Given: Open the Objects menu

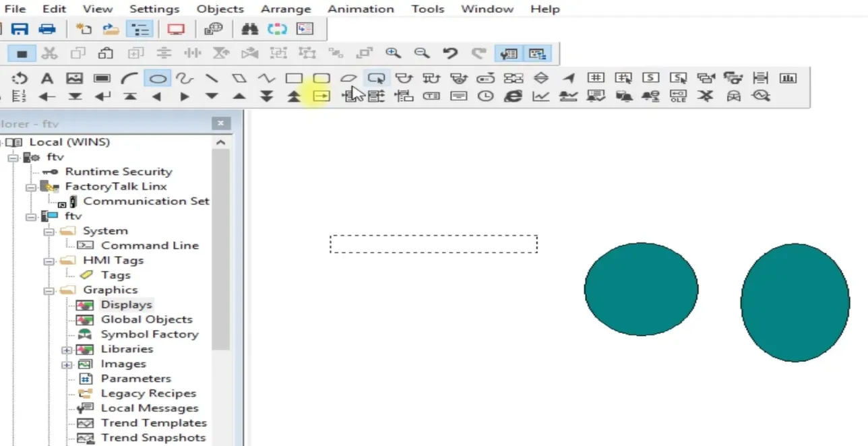Looking at the screenshot, I should 220,9.
